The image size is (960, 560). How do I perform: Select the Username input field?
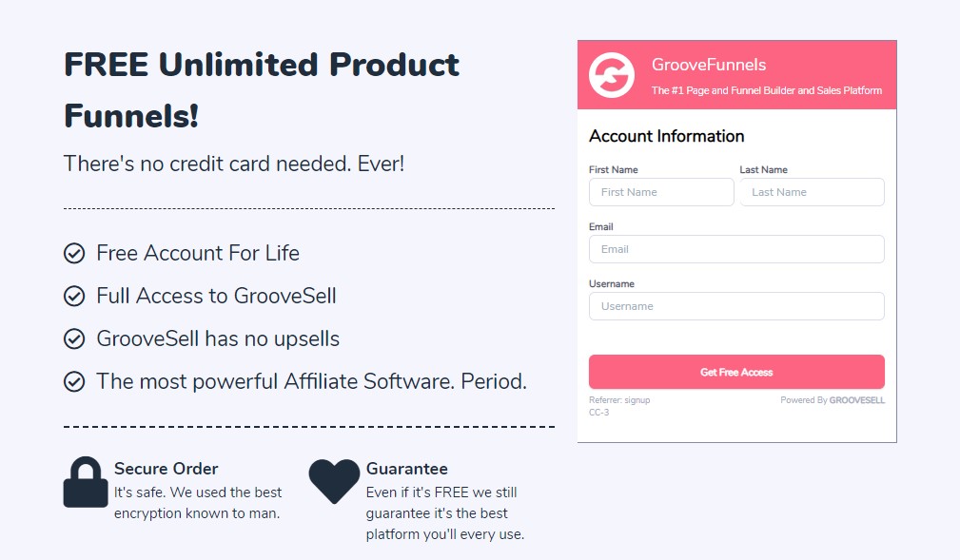click(736, 306)
